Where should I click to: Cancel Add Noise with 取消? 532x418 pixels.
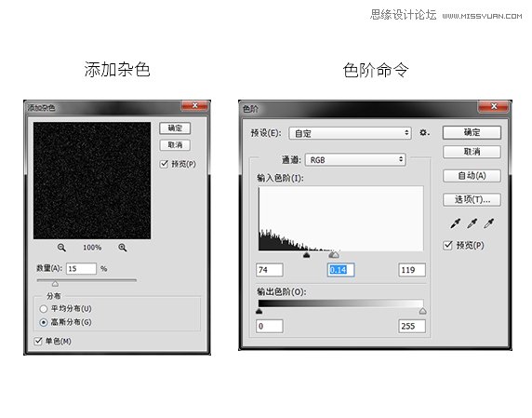click(x=175, y=145)
